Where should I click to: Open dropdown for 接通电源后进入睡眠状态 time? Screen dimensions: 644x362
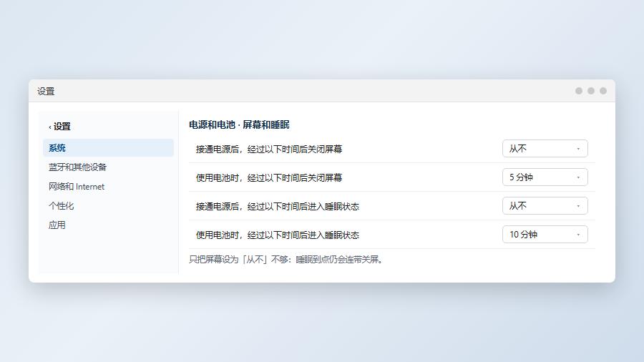[545, 205]
